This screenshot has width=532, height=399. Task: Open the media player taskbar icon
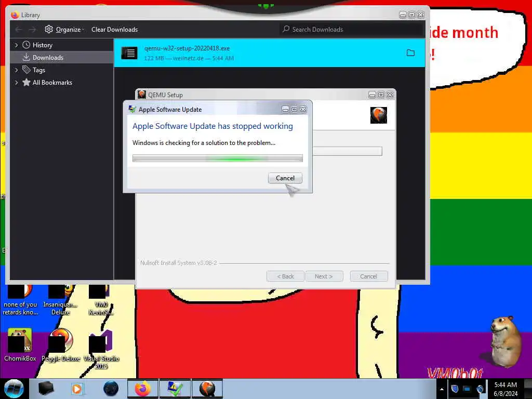click(x=77, y=389)
